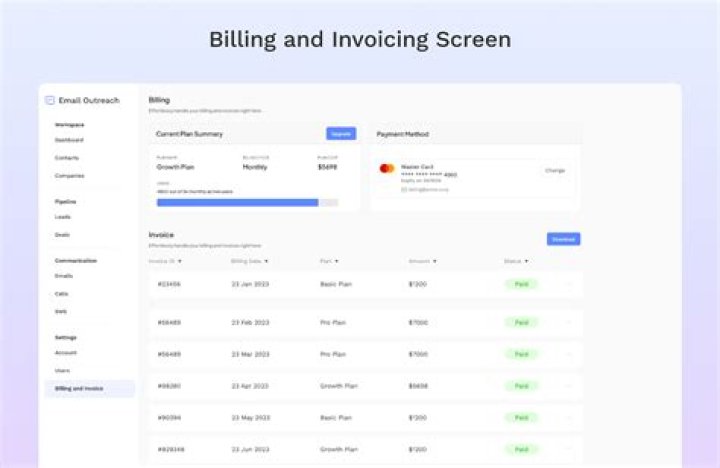The width and height of the screenshot is (720, 468).
Task: Open more options for the 23 Feb 2023 invoice
Action: click(568, 322)
